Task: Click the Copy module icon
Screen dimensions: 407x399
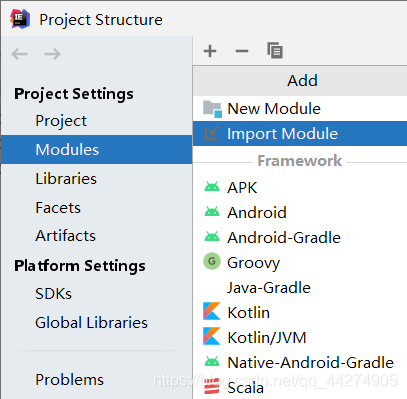Action: tap(275, 51)
